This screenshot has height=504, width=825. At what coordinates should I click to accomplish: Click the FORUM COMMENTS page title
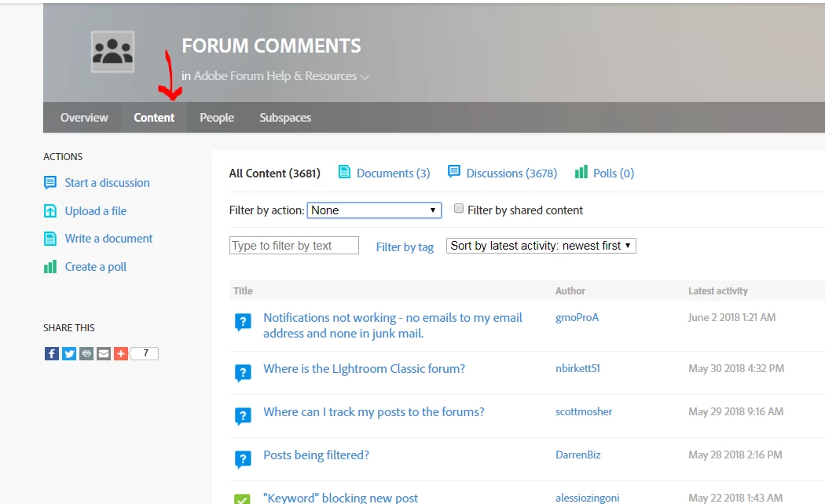(272, 46)
